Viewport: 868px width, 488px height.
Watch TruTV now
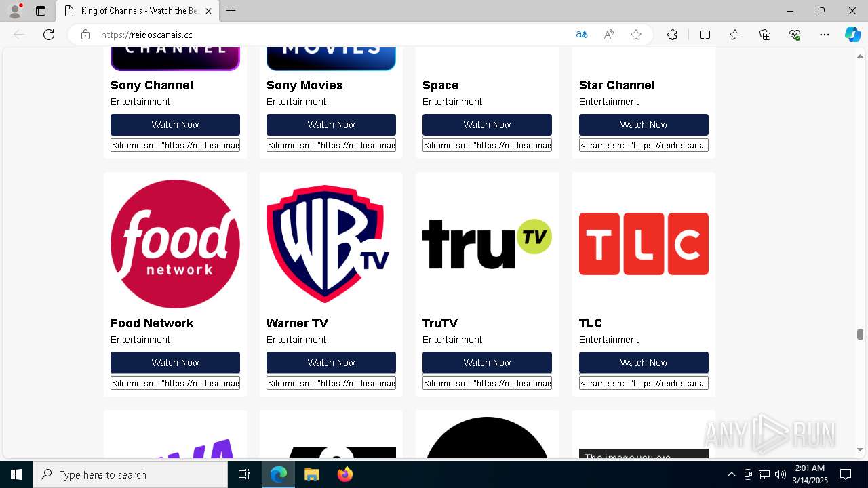(487, 363)
